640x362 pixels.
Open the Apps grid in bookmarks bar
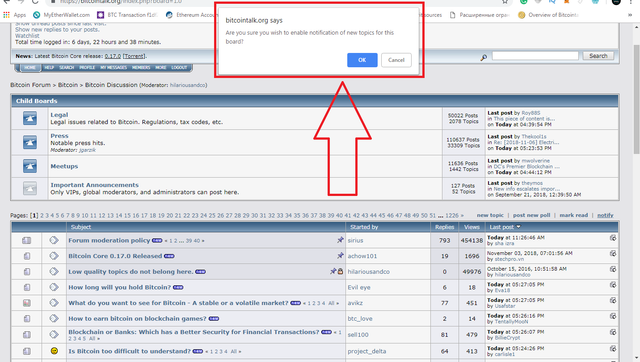pyautogui.click(x=14, y=15)
